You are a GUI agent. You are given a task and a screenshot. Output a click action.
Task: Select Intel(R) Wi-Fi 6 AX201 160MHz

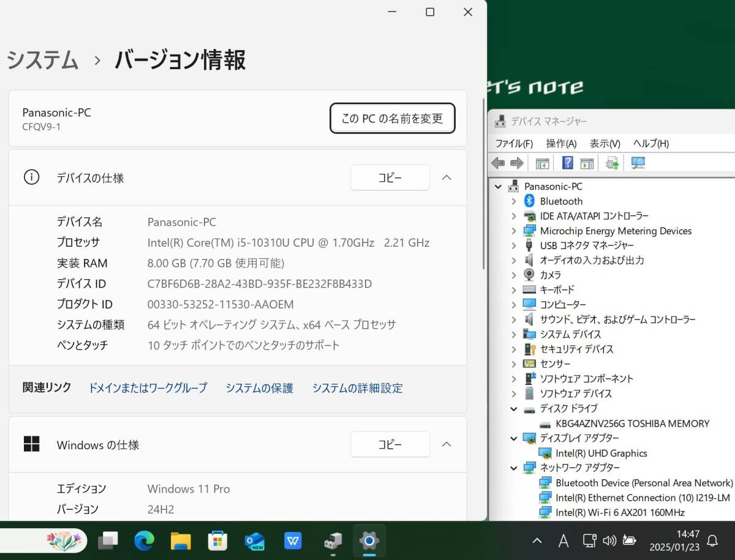pos(620,512)
